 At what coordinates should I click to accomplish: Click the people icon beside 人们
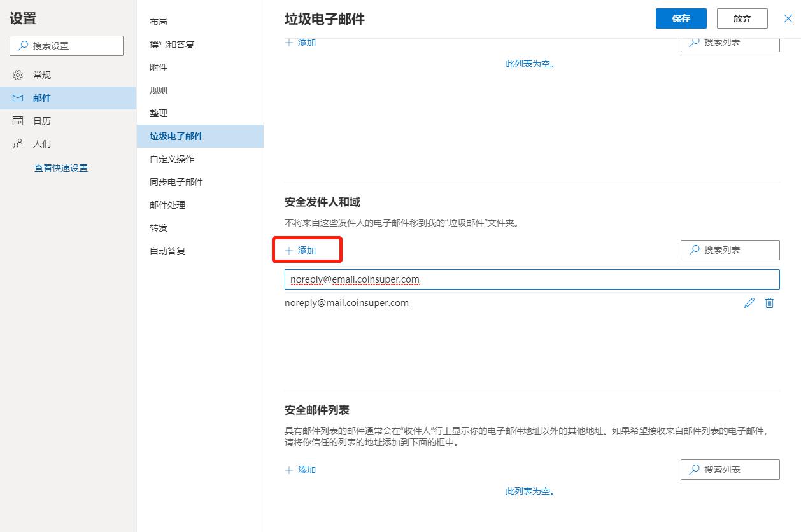[x=18, y=144]
